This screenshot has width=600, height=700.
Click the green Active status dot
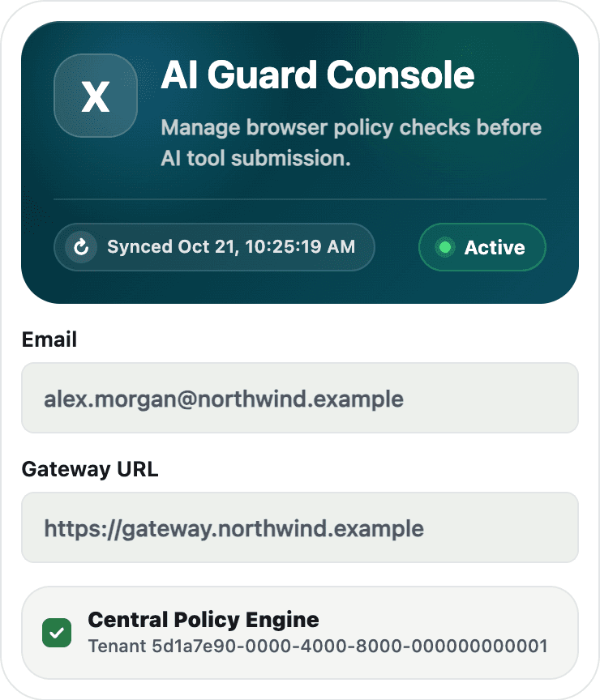tap(445, 247)
